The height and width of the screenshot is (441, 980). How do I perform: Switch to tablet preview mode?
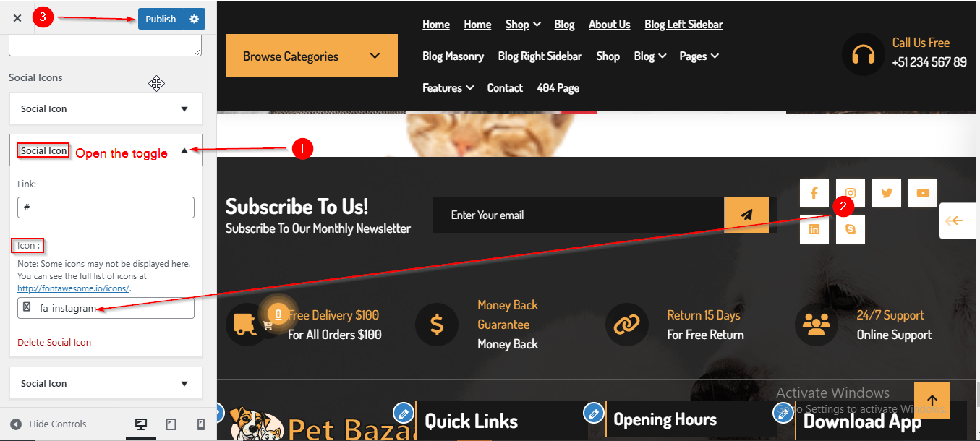(171, 424)
